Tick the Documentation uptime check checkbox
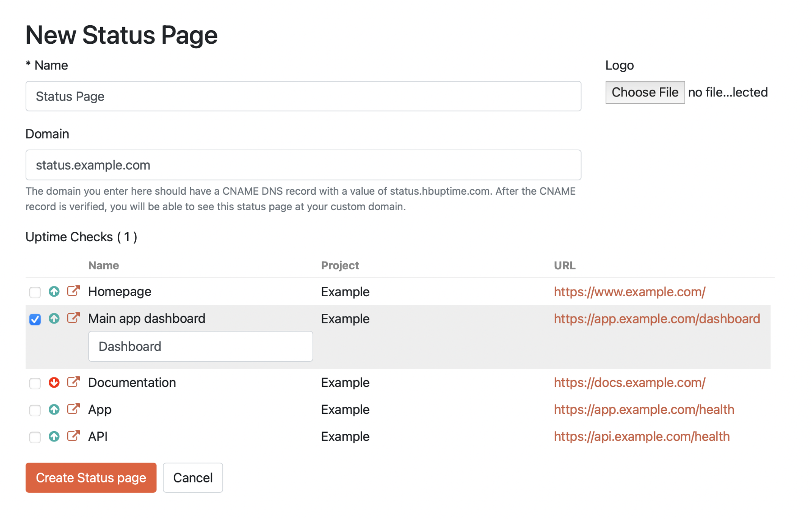 pos(35,383)
